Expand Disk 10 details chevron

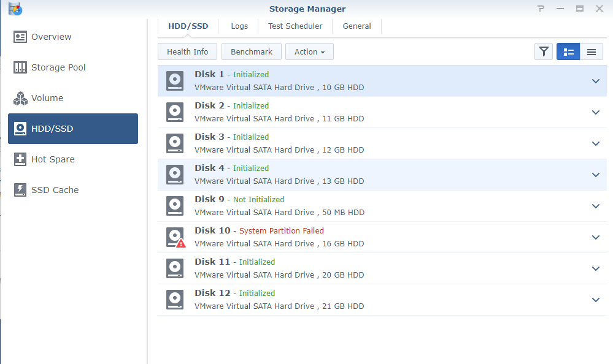coord(595,237)
